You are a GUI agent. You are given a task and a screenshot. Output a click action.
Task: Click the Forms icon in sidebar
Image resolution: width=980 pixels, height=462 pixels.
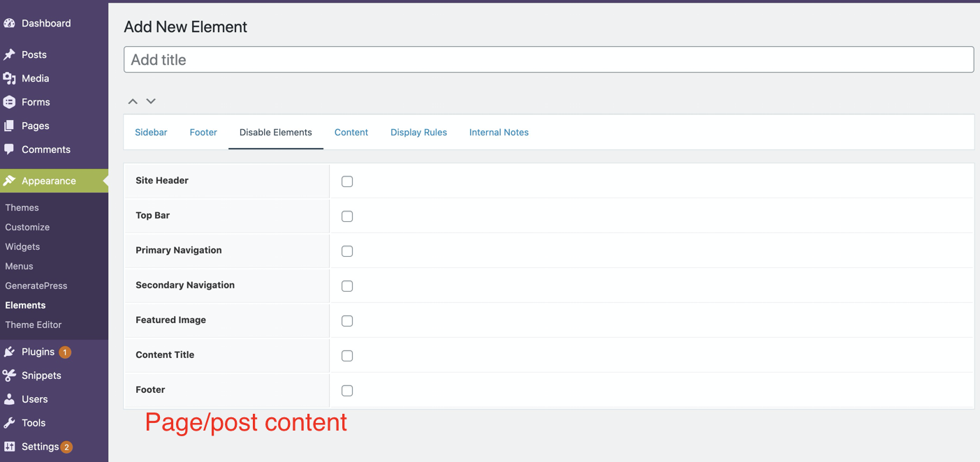tap(10, 102)
